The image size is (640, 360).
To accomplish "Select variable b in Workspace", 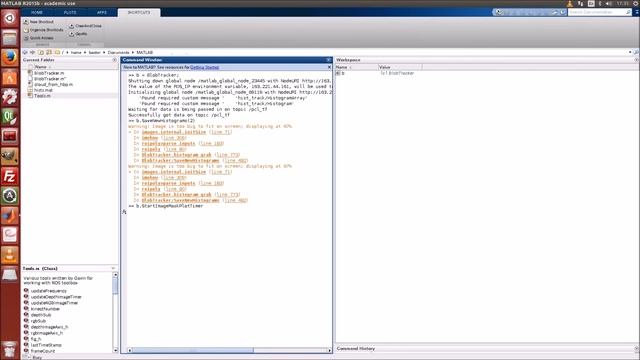I will tap(343, 73).
